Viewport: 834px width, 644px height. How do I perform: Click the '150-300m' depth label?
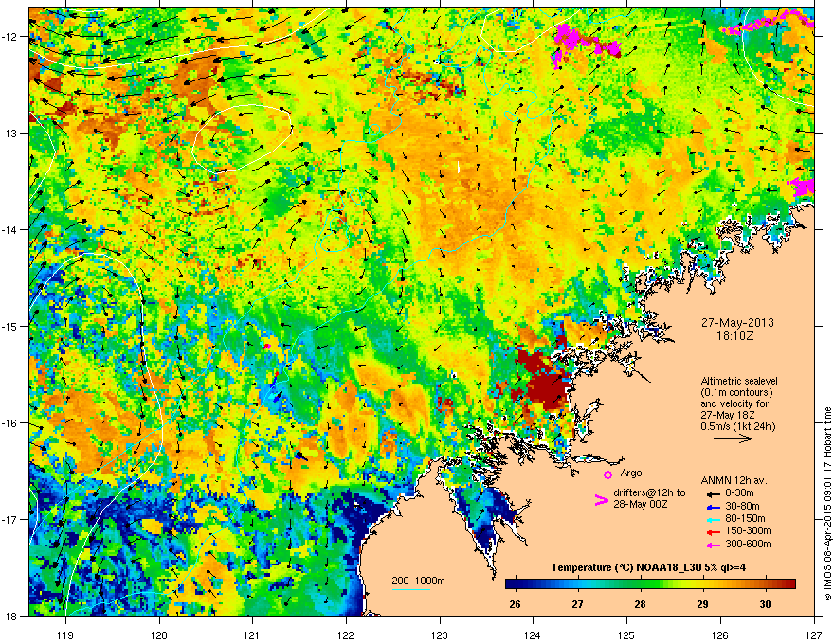pos(748,530)
